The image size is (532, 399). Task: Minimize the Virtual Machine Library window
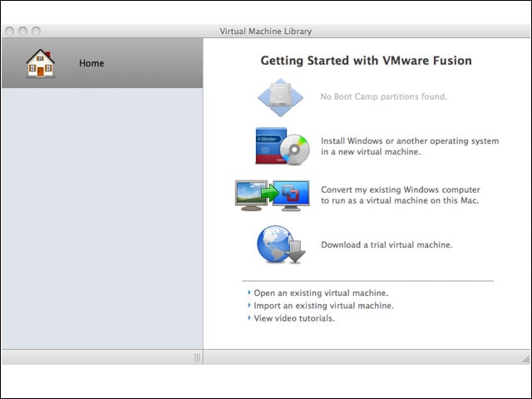coord(22,31)
